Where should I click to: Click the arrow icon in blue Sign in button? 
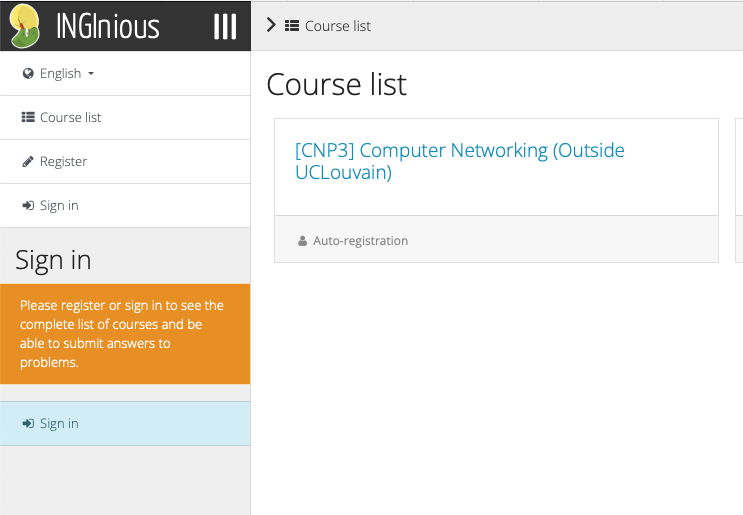(28, 424)
